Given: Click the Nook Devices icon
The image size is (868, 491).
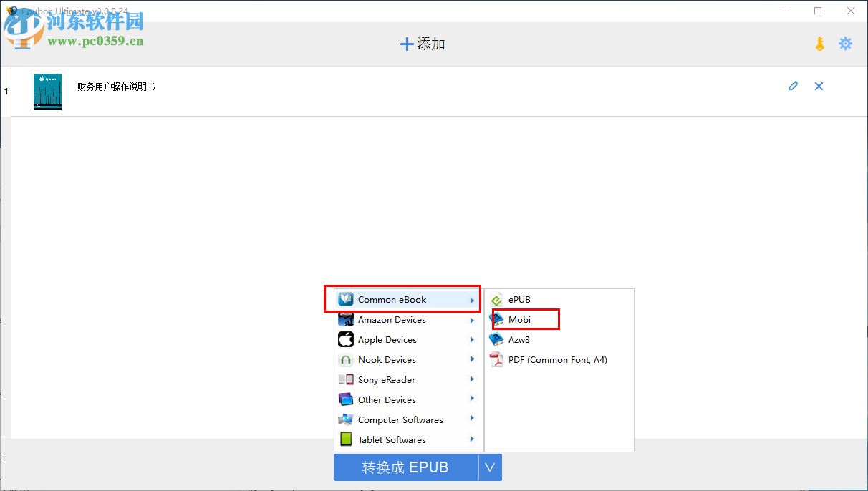Looking at the screenshot, I should point(346,359).
